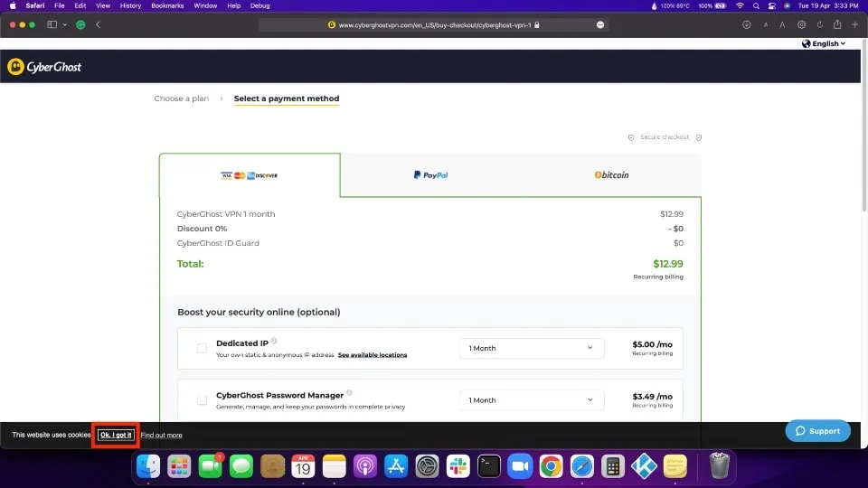
Task: Expand the sidebar options chevron in Safari
Action: click(x=65, y=25)
